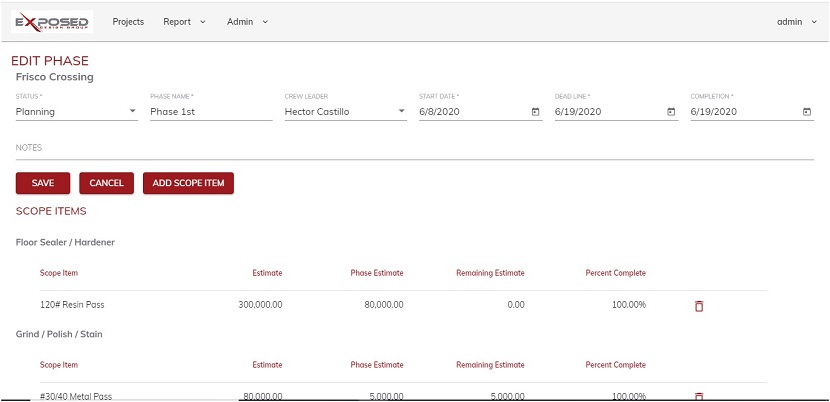Open the admin user menu

point(797,22)
